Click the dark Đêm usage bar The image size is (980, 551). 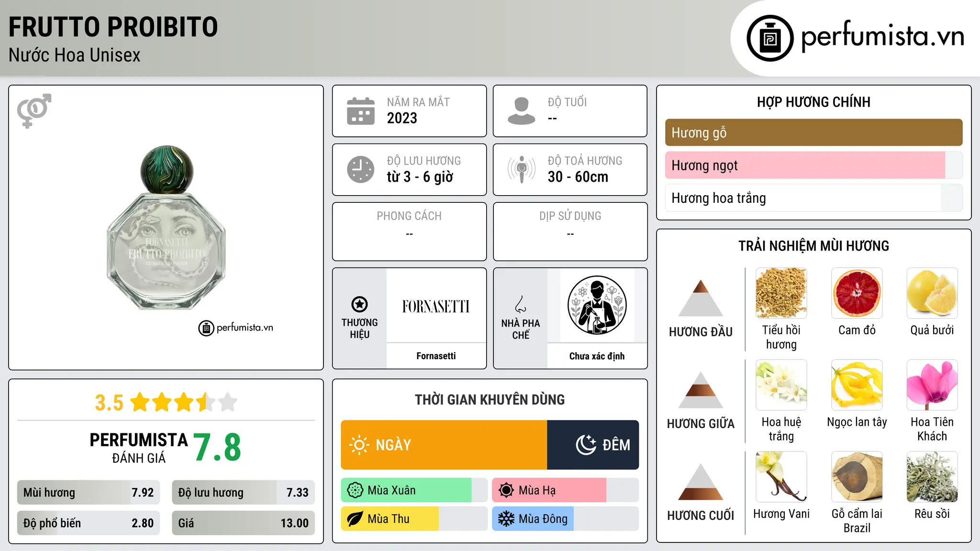pyautogui.click(x=593, y=445)
